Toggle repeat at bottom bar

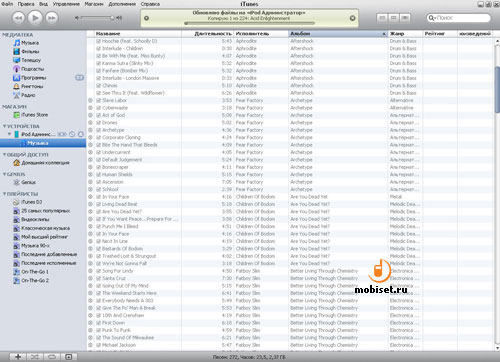(52, 357)
